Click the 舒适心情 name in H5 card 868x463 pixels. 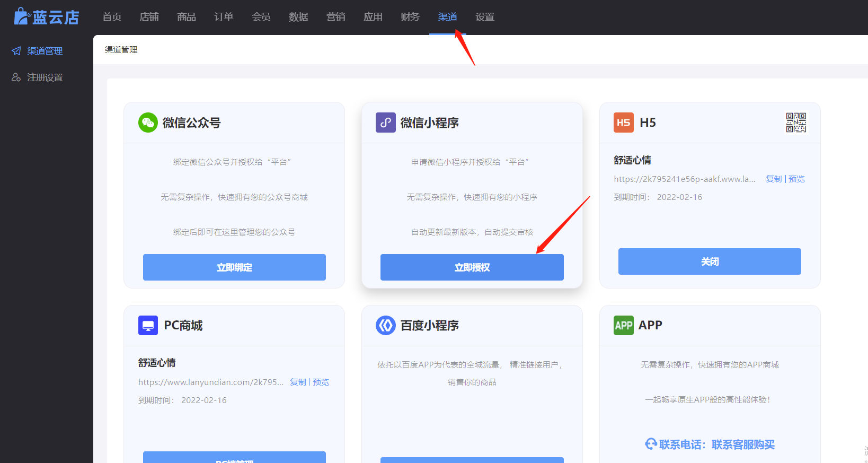pos(633,160)
